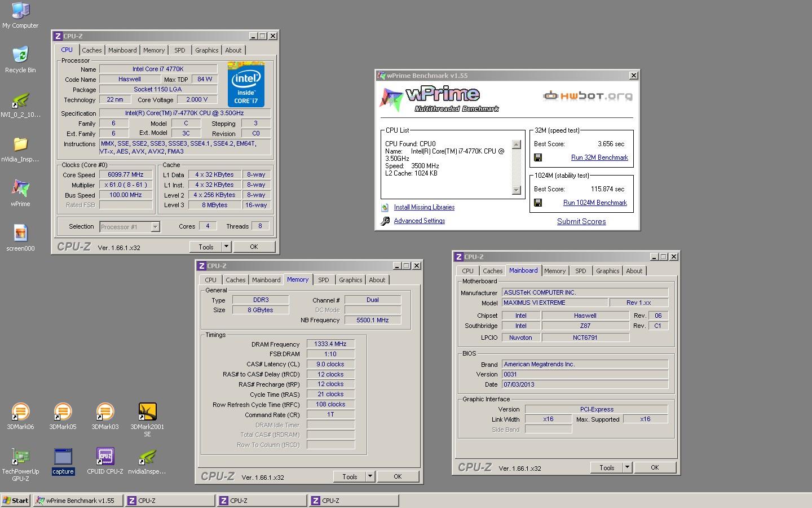Click Run 1024M Benchmark link

595,203
